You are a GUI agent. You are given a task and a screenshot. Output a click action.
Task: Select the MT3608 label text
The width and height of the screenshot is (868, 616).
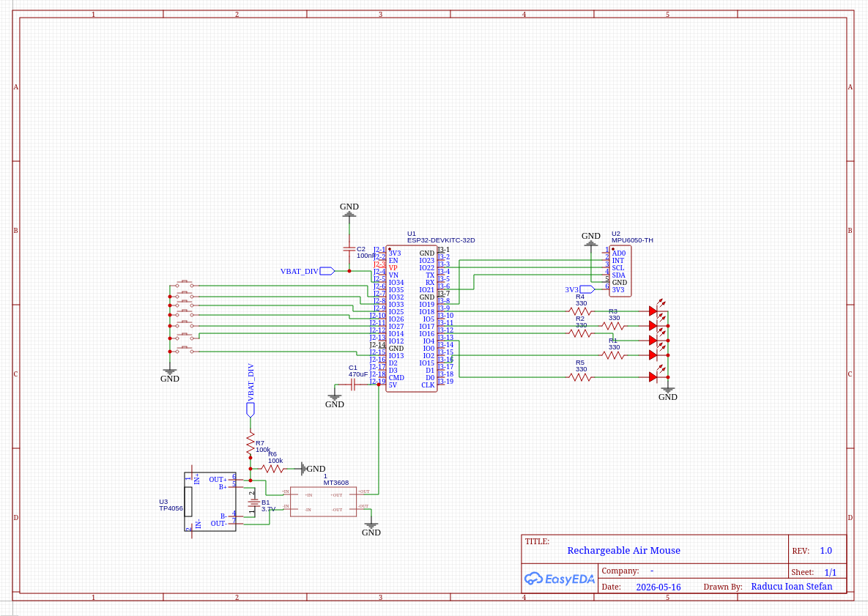[336, 483]
